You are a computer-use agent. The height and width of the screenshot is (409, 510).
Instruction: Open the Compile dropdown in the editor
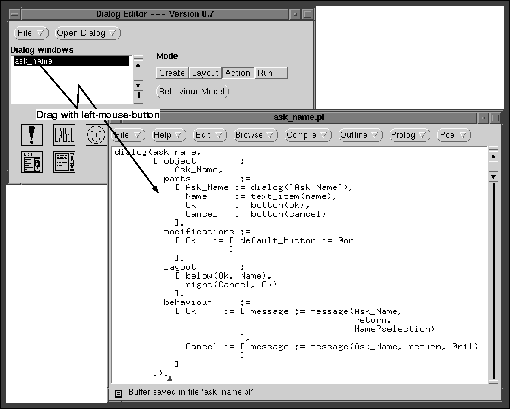pos(308,135)
